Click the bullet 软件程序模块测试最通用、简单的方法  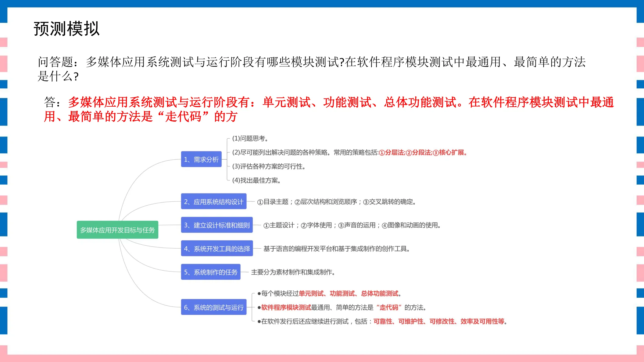pyautogui.click(x=342, y=307)
